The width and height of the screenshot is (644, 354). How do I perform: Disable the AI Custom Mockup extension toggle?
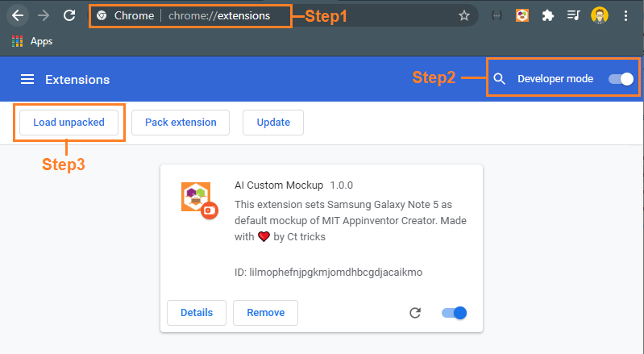tap(455, 313)
